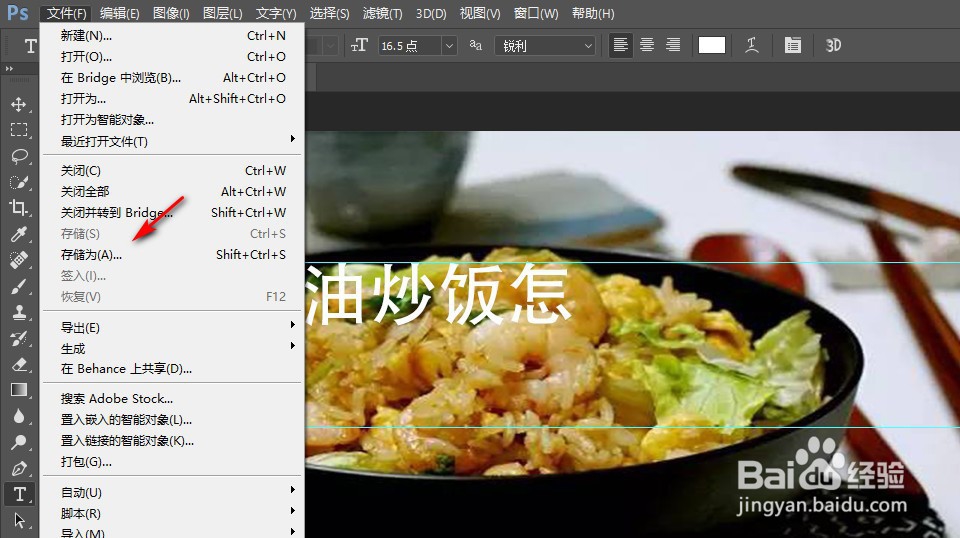Image resolution: width=960 pixels, height=538 pixels.
Task: Select the Clone Stamp tool
Action: point(19,312)
